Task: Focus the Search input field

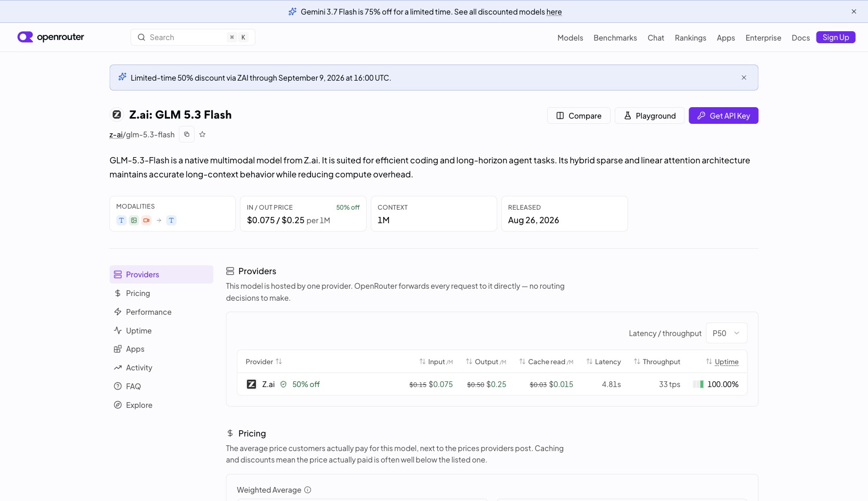Action: [192, 37]
